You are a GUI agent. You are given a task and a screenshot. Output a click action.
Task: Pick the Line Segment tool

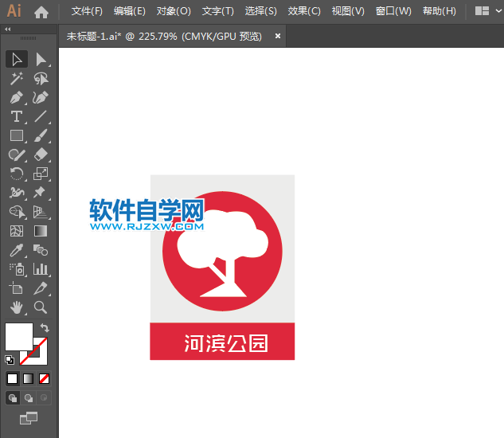pos(41,116)
